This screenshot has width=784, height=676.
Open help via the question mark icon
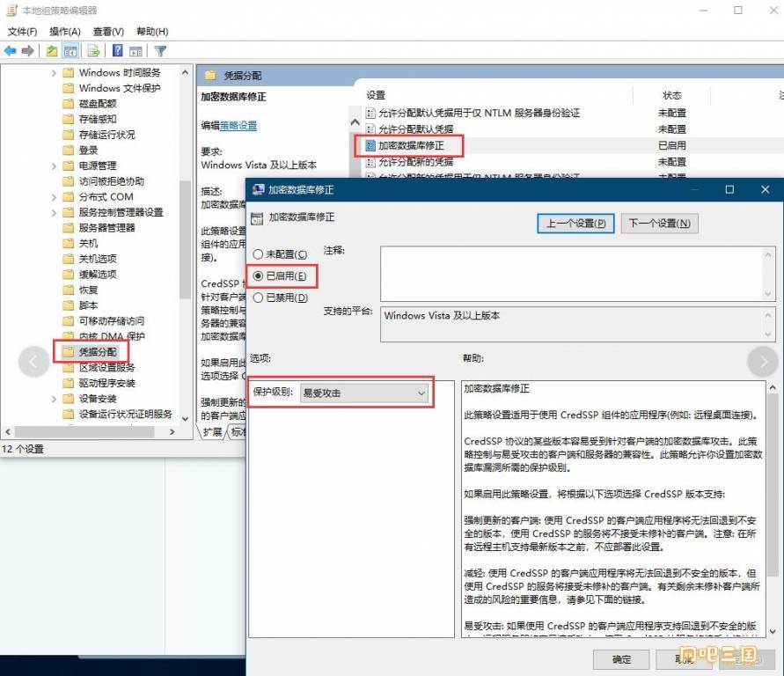point(118,51)
